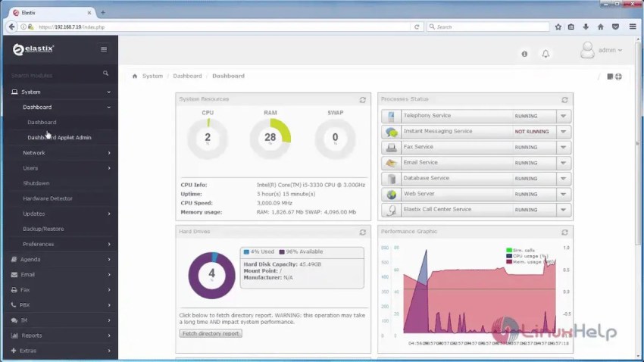The image size is (644, 362).
Task: Open the Fax menu in sidebar
Action: click(61, 290)
